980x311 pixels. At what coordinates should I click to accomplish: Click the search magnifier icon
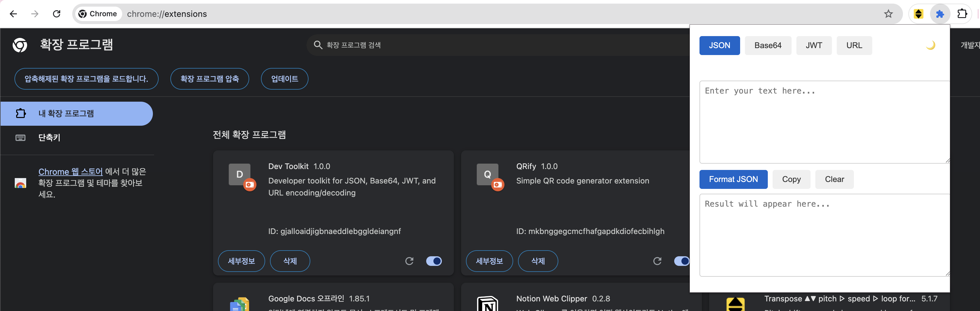pyautogui.click(x=318, y=45)
